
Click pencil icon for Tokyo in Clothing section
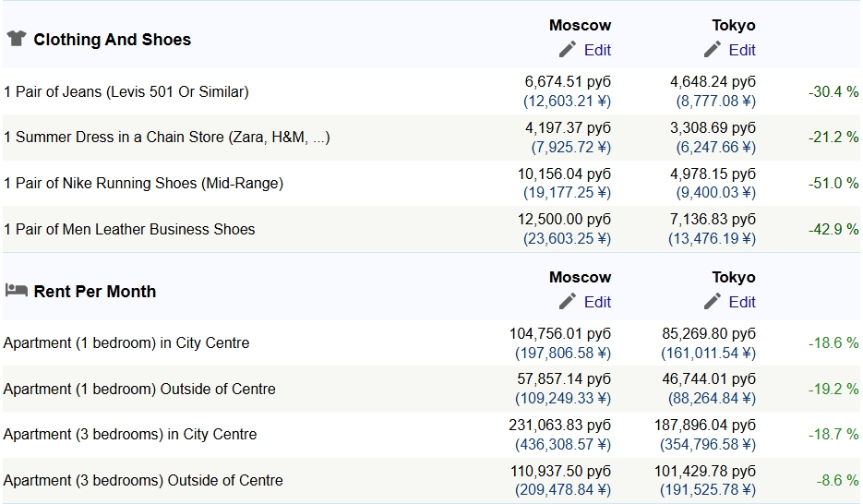click(x=713, y=50)
